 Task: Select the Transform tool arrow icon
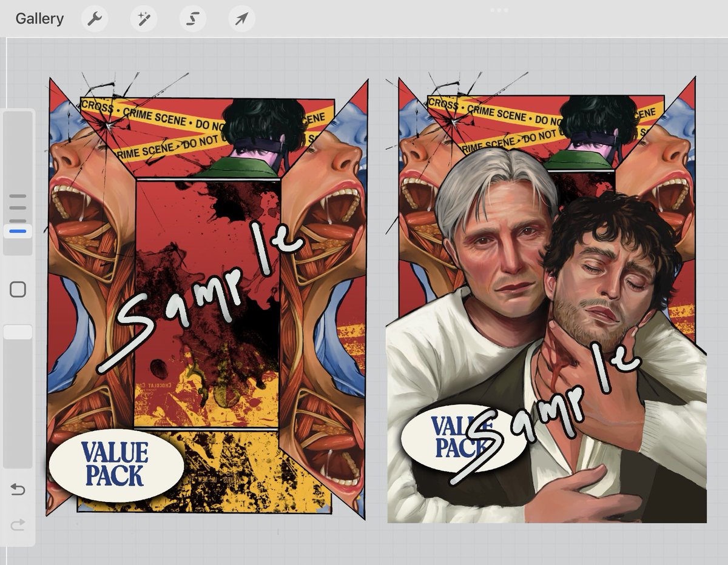[x=241, y=18]
